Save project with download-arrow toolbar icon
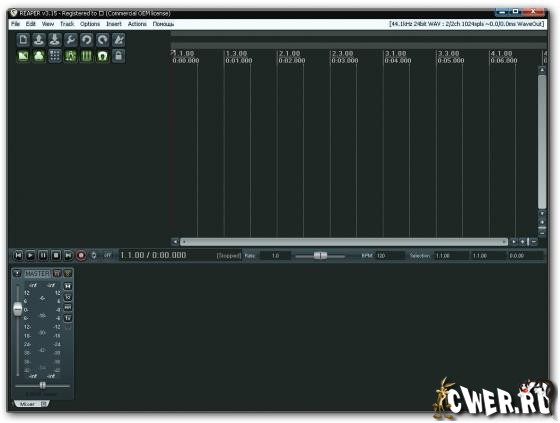560x423 pixels. pyautogui.click(x=55, y=40)
